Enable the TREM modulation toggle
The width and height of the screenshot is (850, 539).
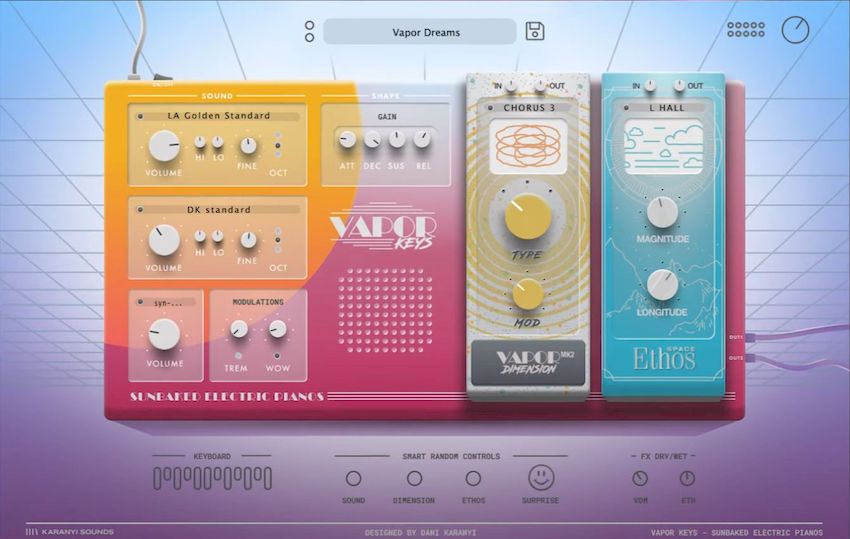coord(238,356)
